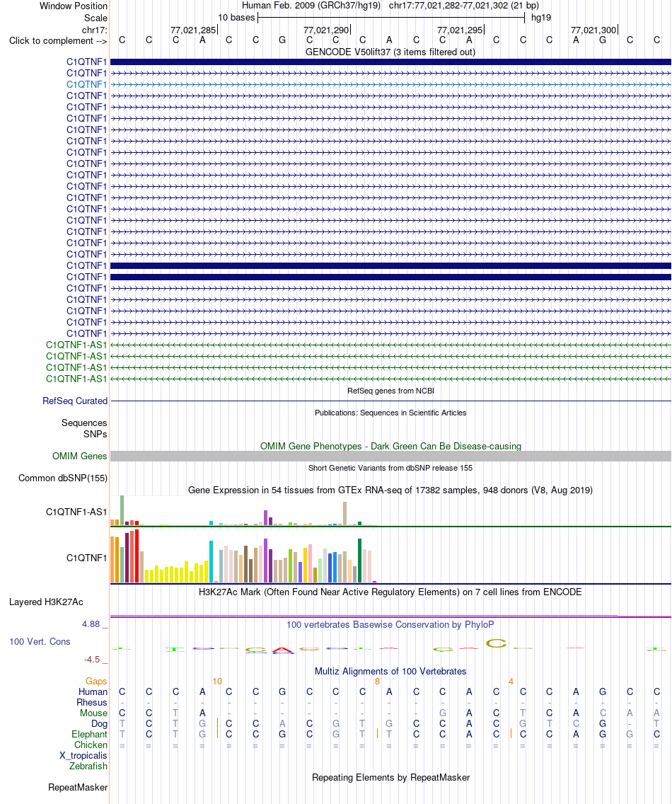Click the 'Click to complement -->' label
This screenshot has width=672, height=804.
(58, 40)
